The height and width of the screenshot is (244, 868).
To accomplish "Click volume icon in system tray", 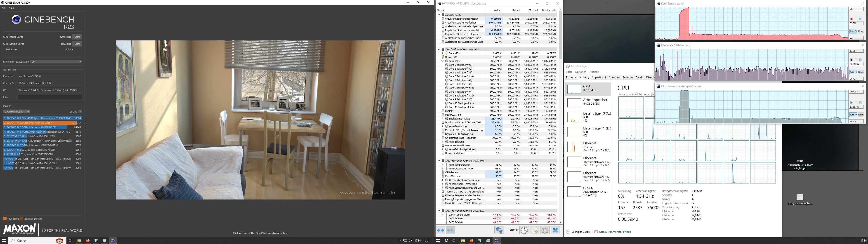I will (x=410, y=241).
